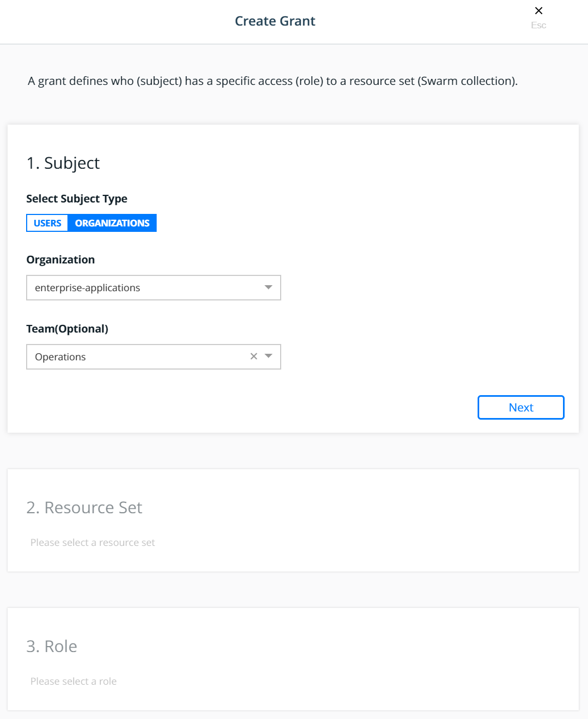Click the Create Grant title
The height and width of the screenshot is (719, 588).
pyautogui.click(x=275, y=21)
